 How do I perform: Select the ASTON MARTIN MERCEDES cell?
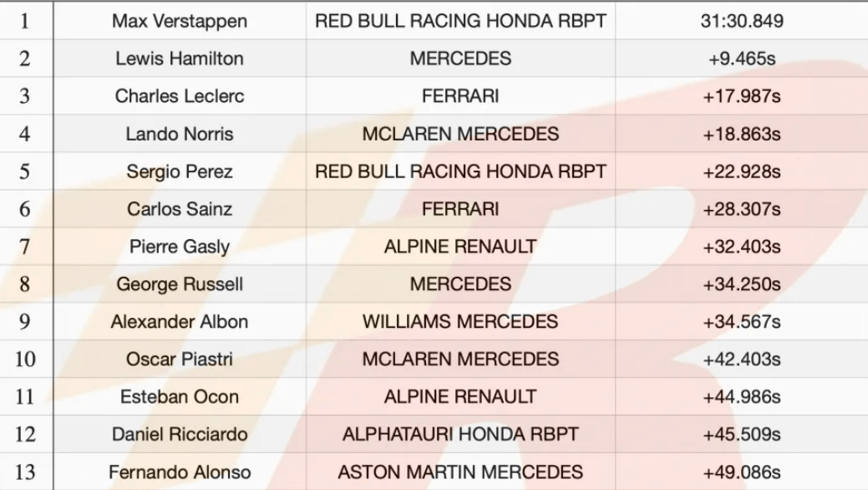460,472
